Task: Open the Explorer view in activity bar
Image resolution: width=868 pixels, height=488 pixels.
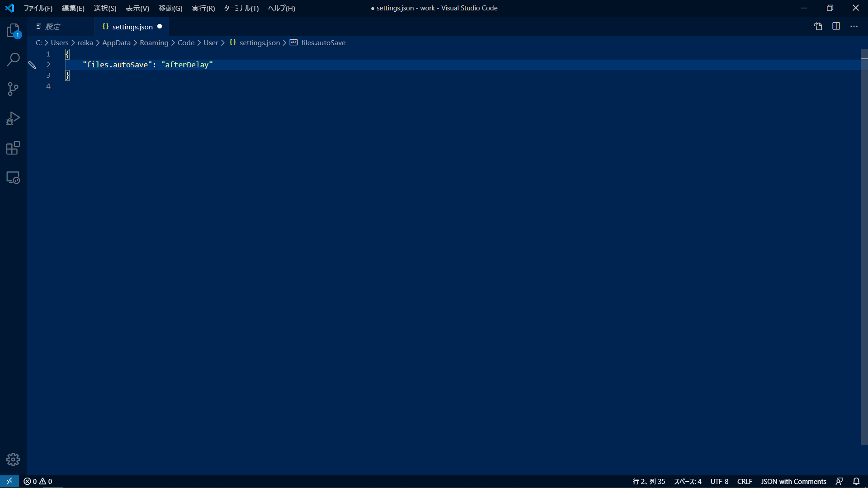Action: (x=13, y=31)
